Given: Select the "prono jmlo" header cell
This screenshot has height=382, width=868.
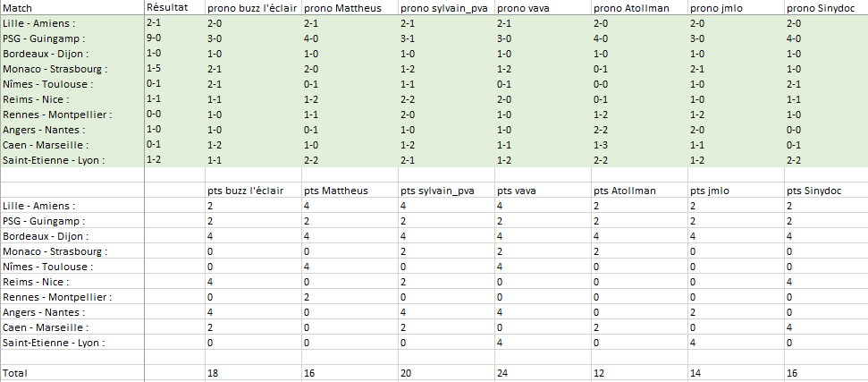Looking at the screenshot, I should pyautogui.click(x=717, y=8).
